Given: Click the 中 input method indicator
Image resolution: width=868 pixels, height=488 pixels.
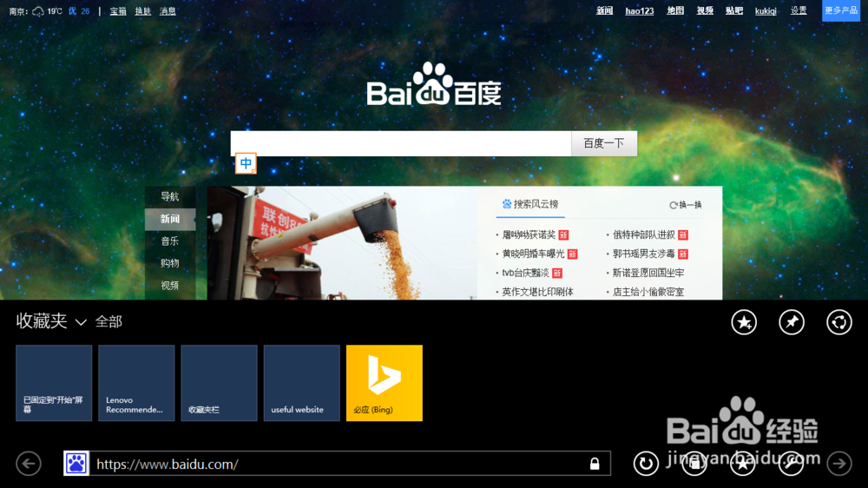Looking at the screenshot, I should tap(246, 163).
